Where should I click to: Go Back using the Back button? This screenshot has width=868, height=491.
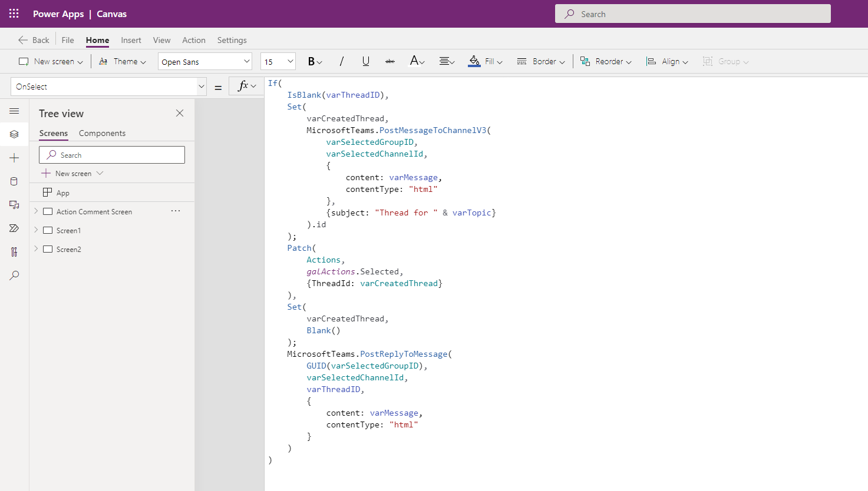pyautogui.click(x=34, y=40)
